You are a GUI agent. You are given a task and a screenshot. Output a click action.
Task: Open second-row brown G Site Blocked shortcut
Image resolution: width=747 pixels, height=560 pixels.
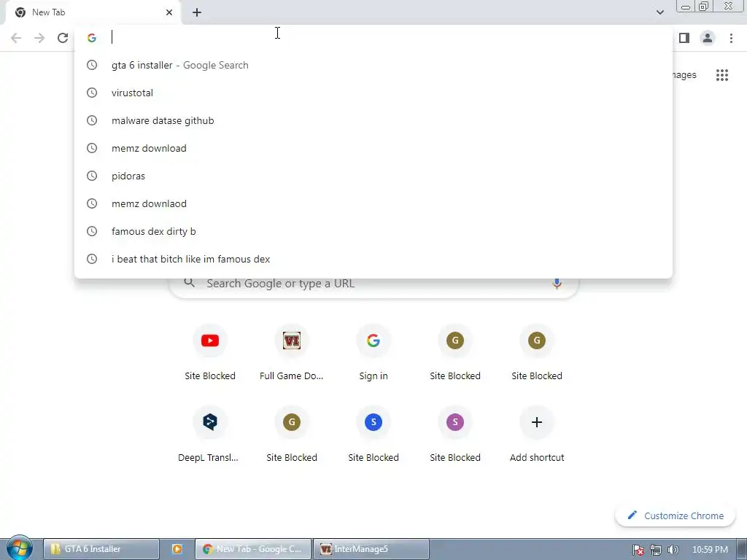pos(292,435)
